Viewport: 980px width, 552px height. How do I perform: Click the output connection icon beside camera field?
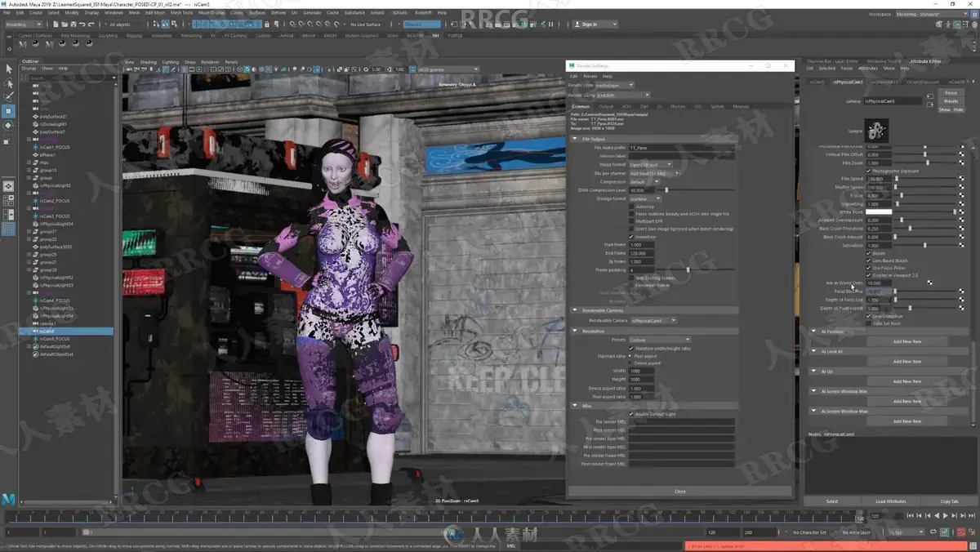pyautogui.click(x=931, y=105)
